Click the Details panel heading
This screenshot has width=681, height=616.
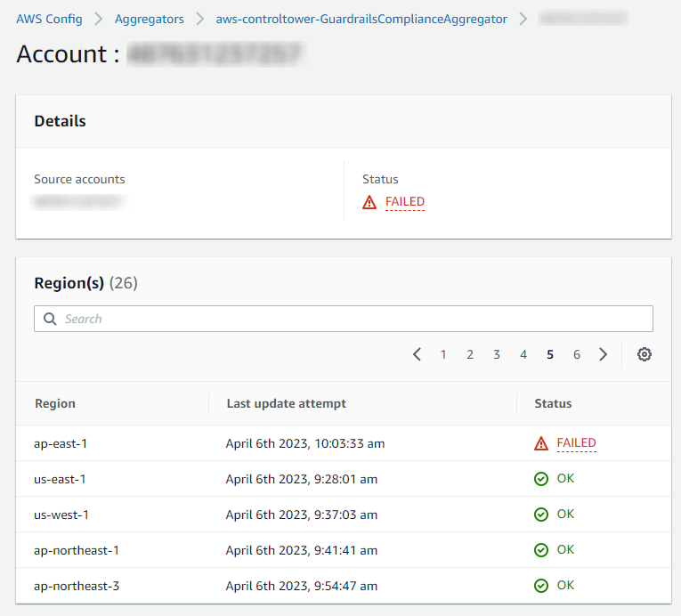60,121
